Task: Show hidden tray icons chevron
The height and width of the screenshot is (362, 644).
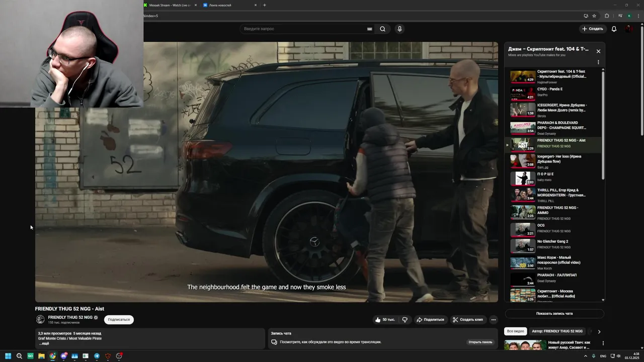Action: 585,356
